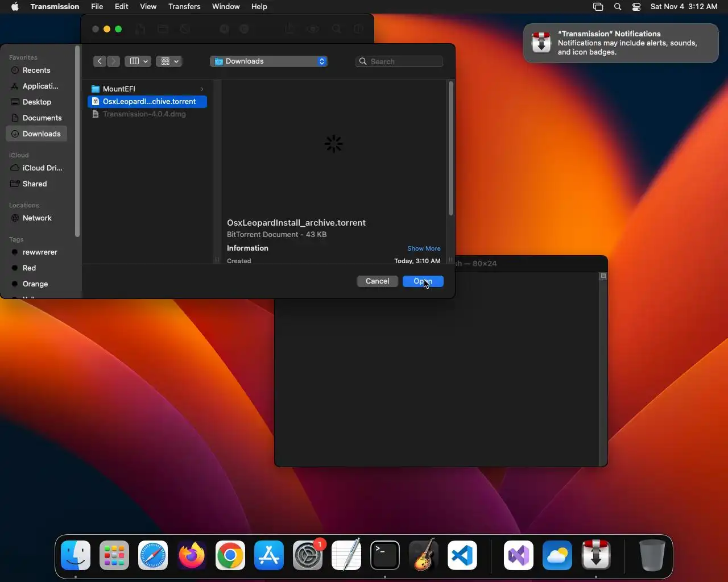The height and width of the screenshot is (582, 728).
Task: Select the rewwrerer tag
Action: (36, 252)
